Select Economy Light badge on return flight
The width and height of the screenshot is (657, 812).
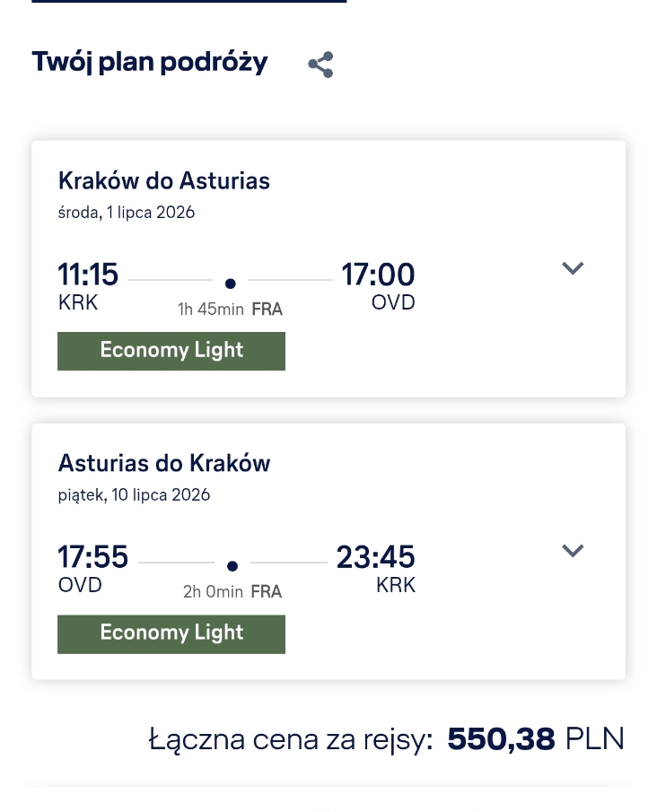click(171, 633)
